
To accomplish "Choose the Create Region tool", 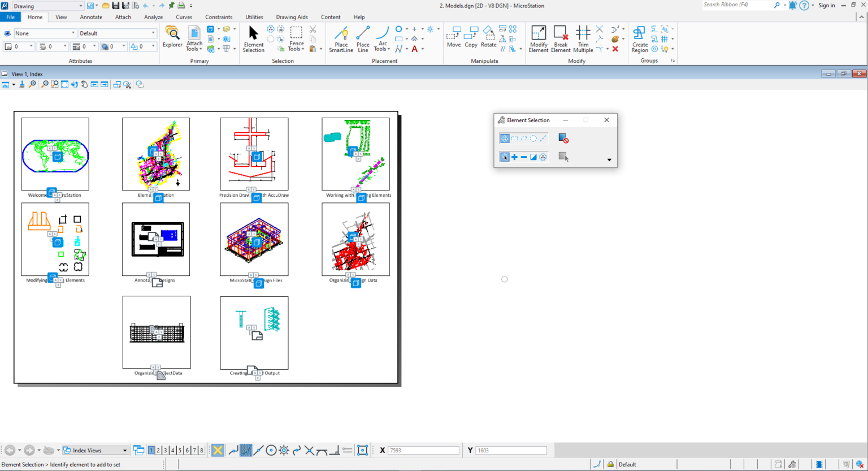I will click(x=640, y=39).
